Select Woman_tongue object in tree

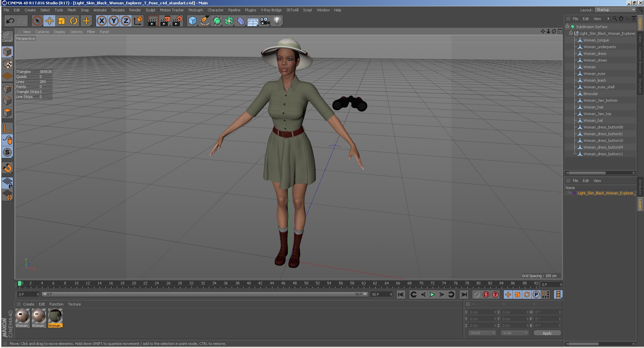596,40
